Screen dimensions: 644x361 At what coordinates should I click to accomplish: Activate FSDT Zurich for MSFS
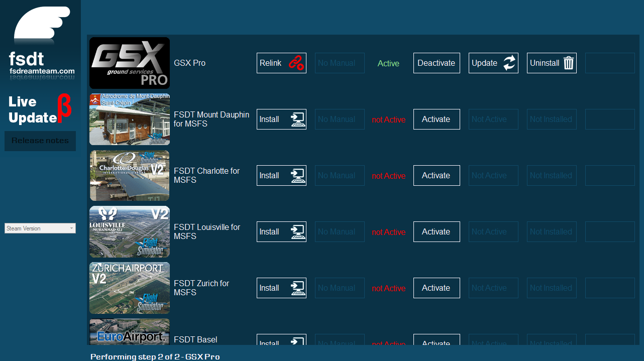click(437, 288)
